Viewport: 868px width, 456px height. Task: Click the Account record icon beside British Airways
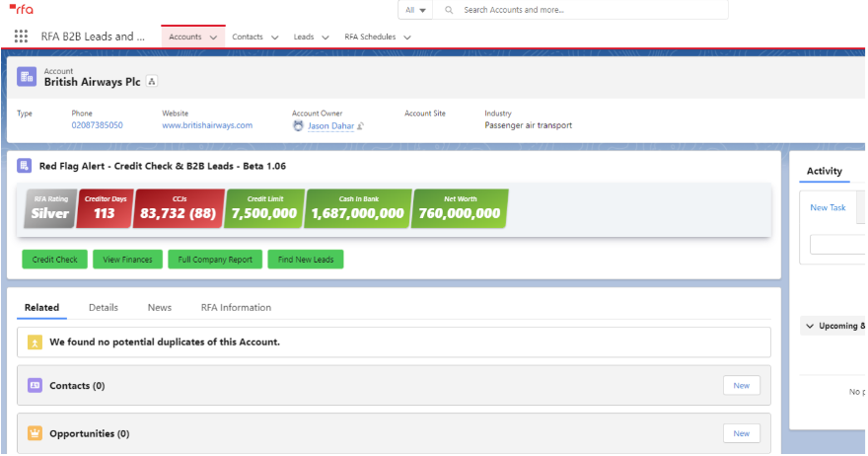coord(27,77)
